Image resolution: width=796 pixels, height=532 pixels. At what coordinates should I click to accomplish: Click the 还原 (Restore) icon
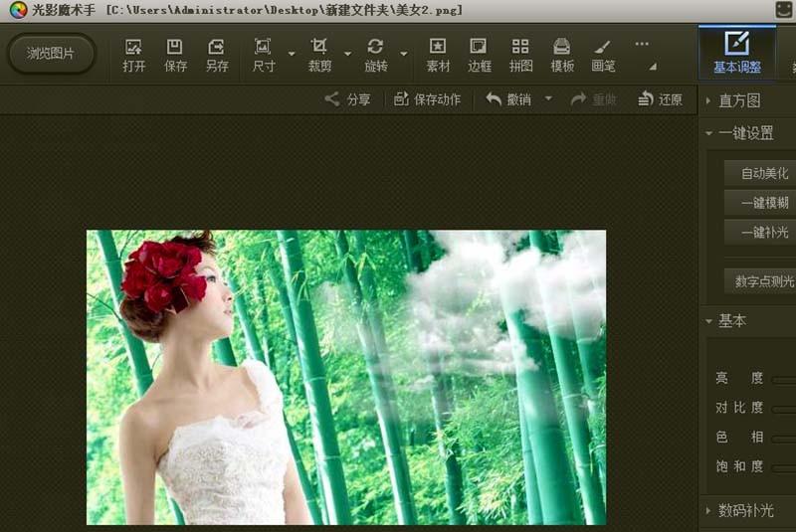(661, 99)
